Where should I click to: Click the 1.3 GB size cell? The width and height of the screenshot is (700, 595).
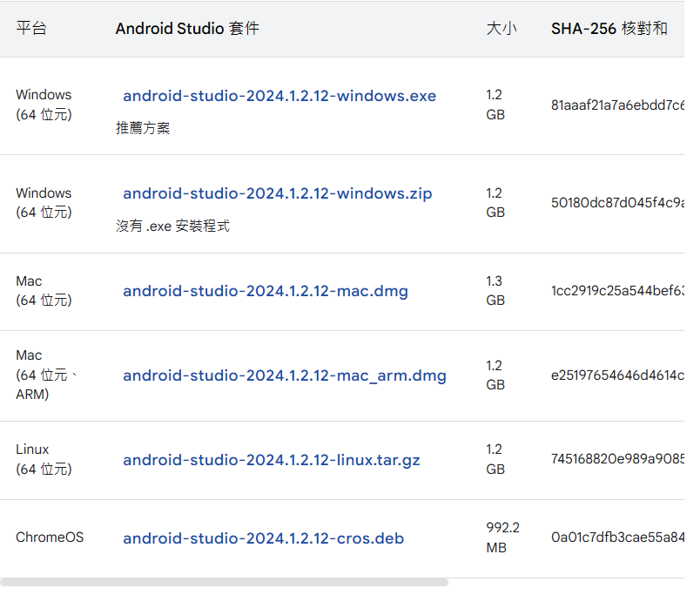pyautogui.click(x=495, y=290)
